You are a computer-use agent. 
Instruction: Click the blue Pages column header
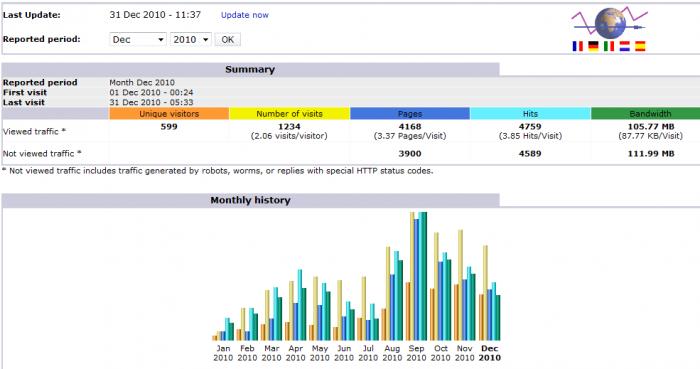pyautogui.click(x=410, y=113)
